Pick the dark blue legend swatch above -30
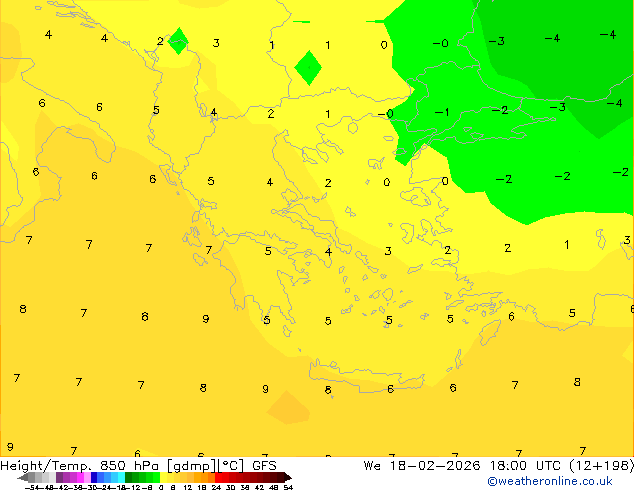The width and height of the screenshot is (634, 490). tap(94, 477)
